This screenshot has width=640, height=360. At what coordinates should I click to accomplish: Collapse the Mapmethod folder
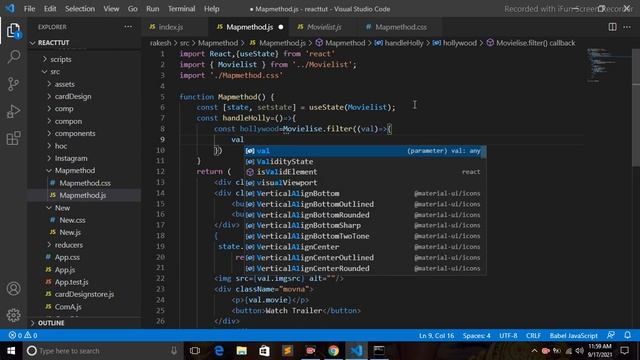(x=75, y=170)
